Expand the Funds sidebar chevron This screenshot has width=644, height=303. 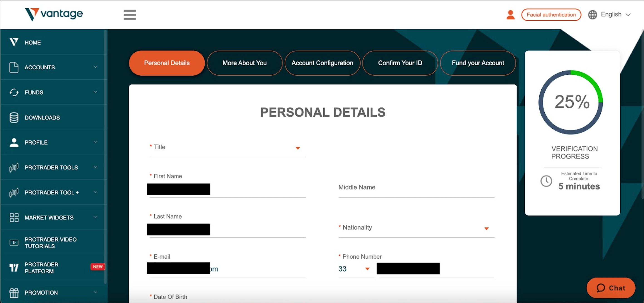(x=96, y=92)
